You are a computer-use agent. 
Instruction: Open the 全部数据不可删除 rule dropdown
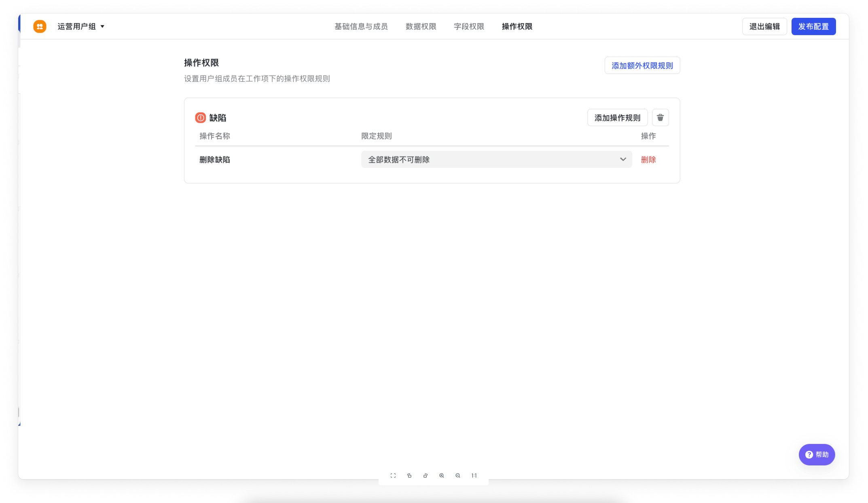[x=496, y=159]
